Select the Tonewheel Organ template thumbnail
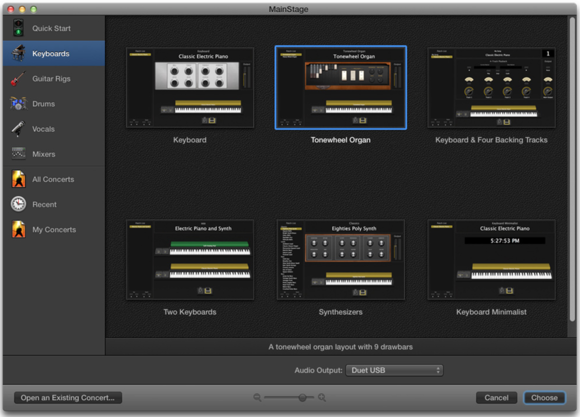 341,88
